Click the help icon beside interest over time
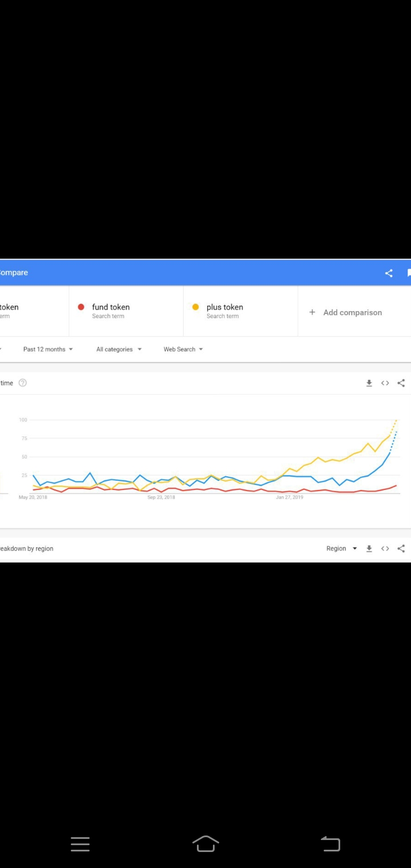 [23, 383]
